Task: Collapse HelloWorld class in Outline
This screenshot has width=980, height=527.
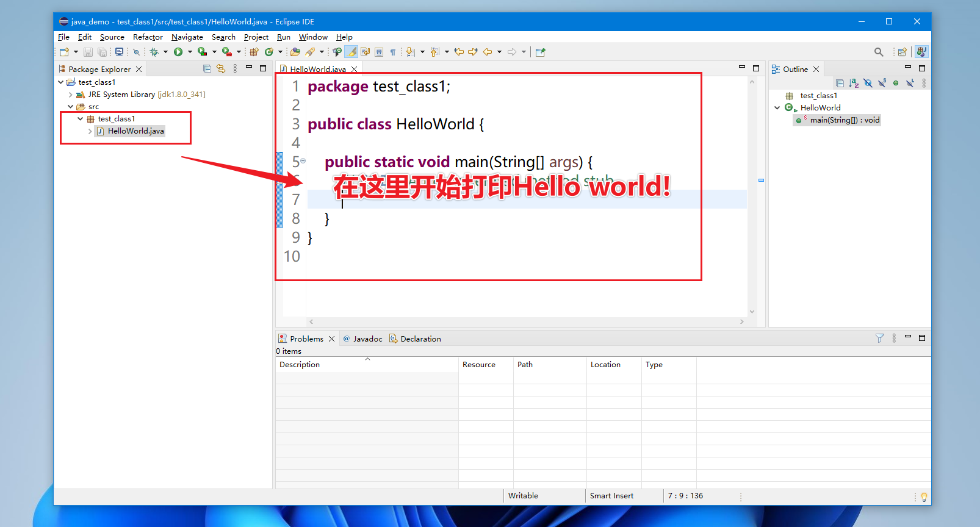Action: 777,108
